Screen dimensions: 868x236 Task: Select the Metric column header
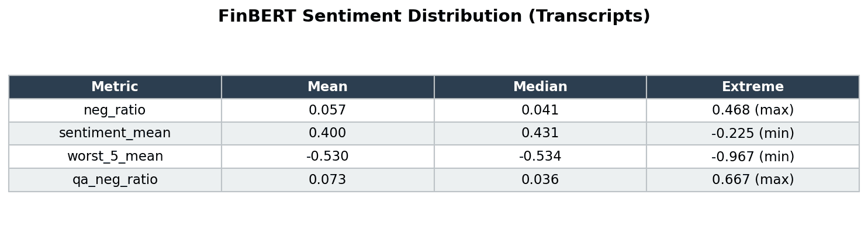pos(115,87)
